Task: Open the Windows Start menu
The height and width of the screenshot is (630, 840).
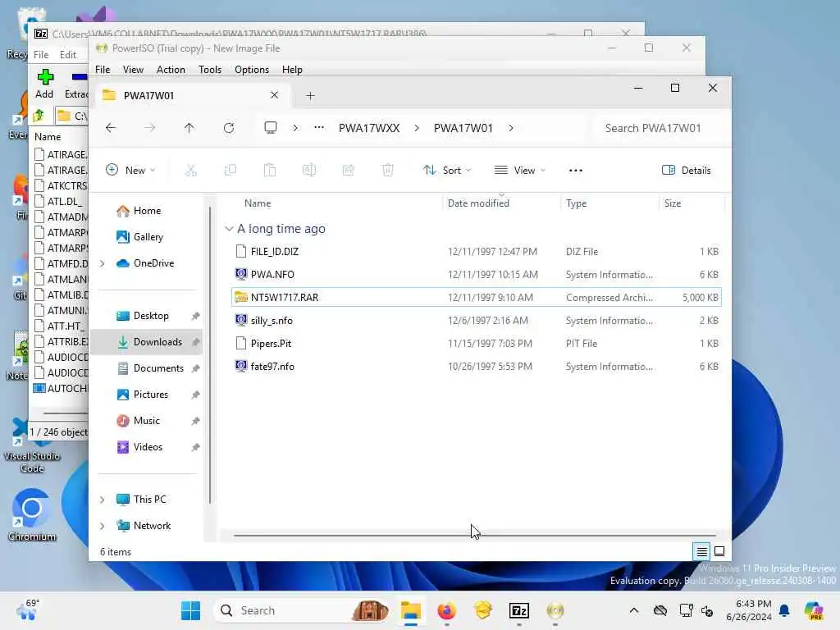Action: click(x=190, y=610)
